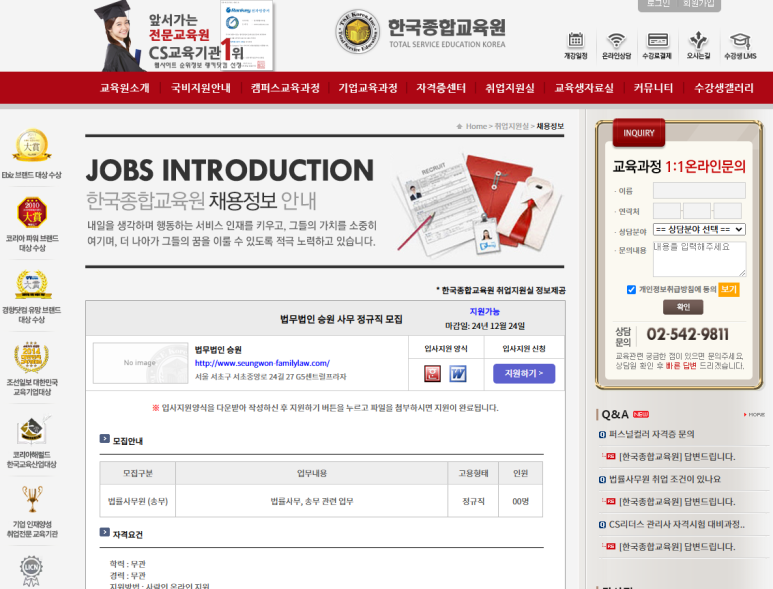
Task: Focus the 문의내용 textarea
Action: 699,259
